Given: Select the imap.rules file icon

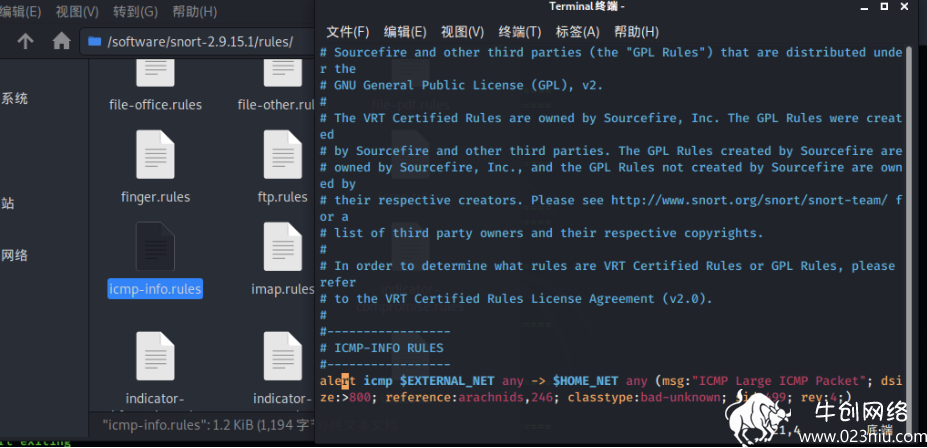Looking at the screenshot, I should click(x=283, y=246).
